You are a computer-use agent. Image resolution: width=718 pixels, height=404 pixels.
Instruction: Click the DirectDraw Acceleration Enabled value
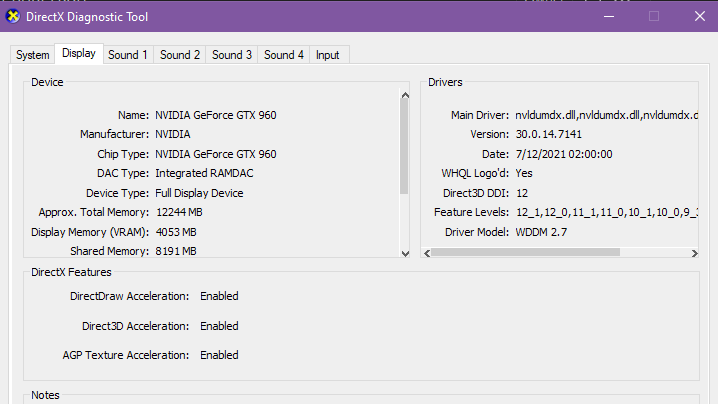pos(219,296)
